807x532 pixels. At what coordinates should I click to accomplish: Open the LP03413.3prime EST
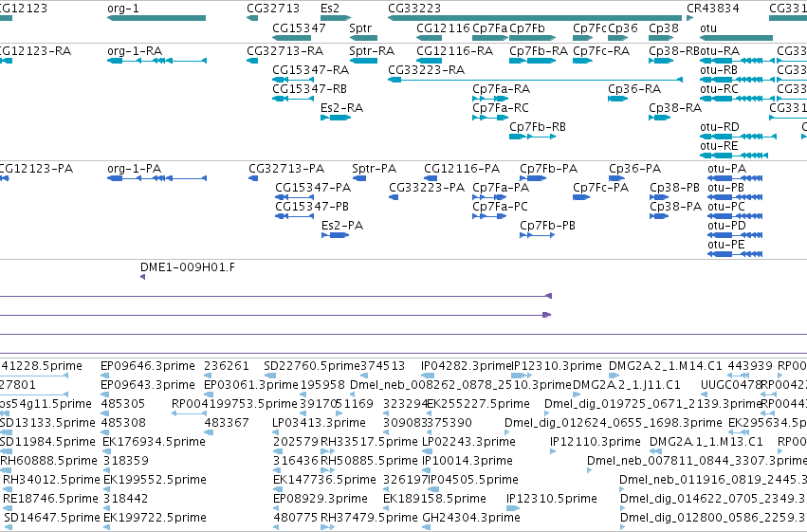[277, 433]
